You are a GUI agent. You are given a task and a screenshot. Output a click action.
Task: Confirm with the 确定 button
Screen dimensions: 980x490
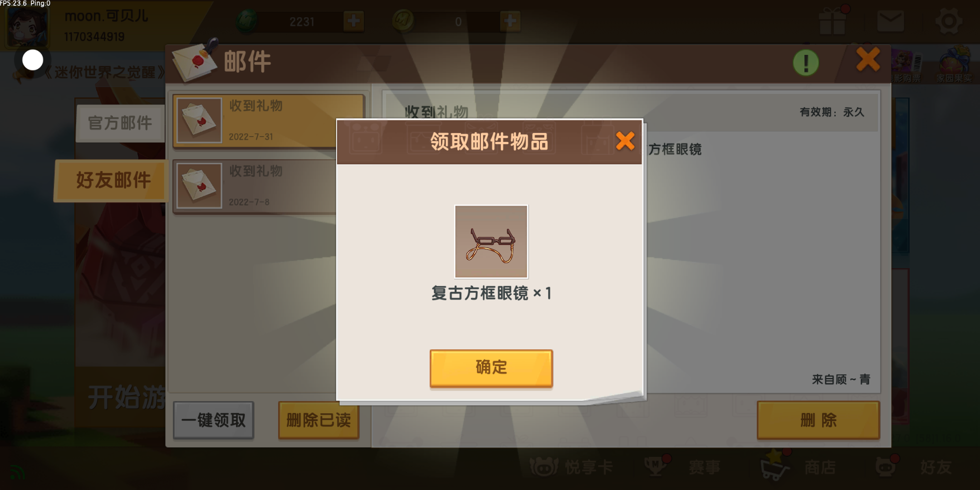coord(491,368)
